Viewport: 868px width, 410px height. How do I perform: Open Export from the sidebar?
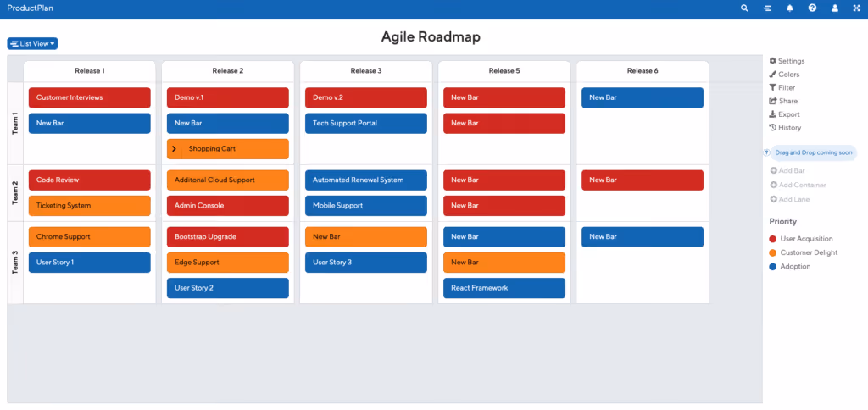click(784, 114)
